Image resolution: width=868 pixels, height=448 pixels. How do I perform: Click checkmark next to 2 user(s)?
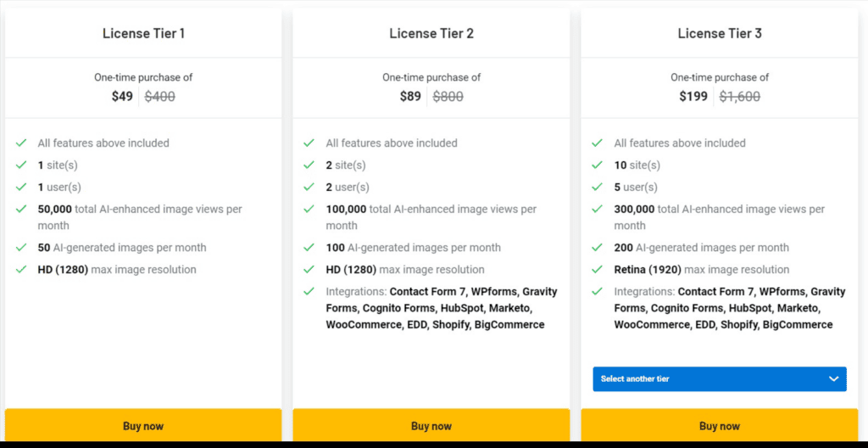click(309, 188)
